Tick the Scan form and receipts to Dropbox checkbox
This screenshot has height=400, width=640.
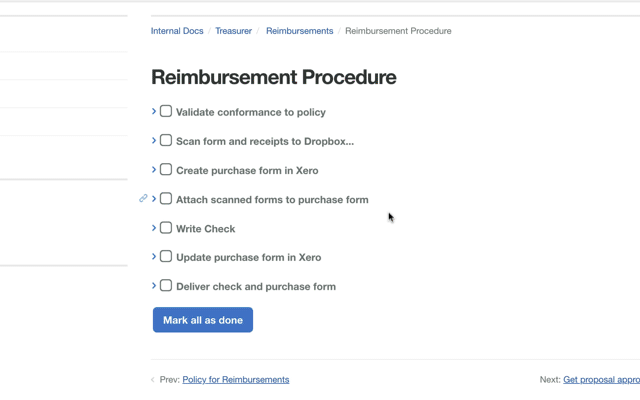point(166,140)
